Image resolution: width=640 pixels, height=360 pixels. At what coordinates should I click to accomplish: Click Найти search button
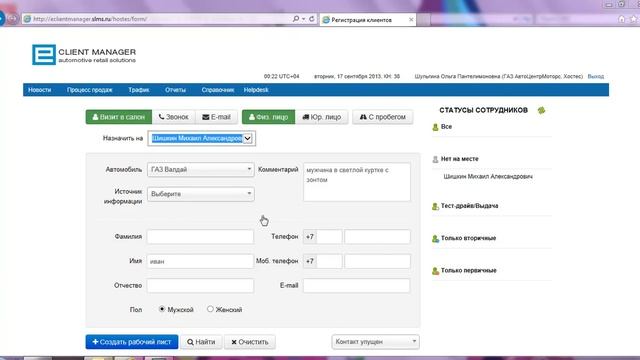(201, 342)
